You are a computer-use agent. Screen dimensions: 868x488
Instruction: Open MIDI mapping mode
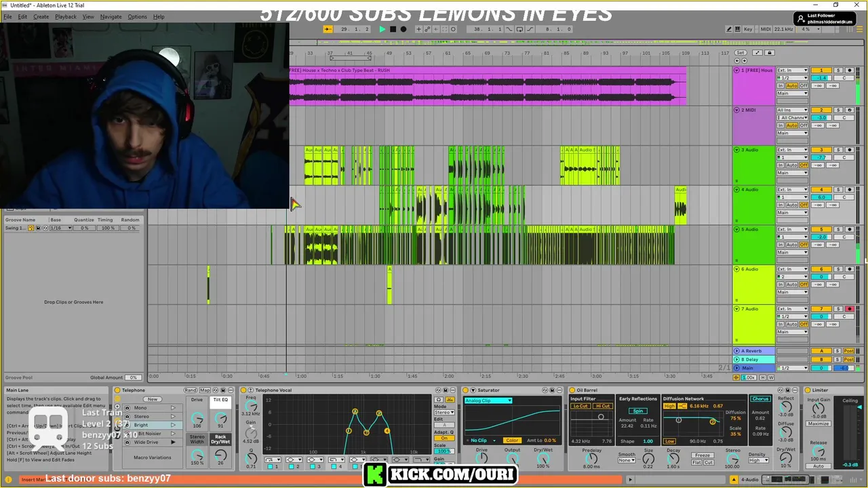(766, 29)
